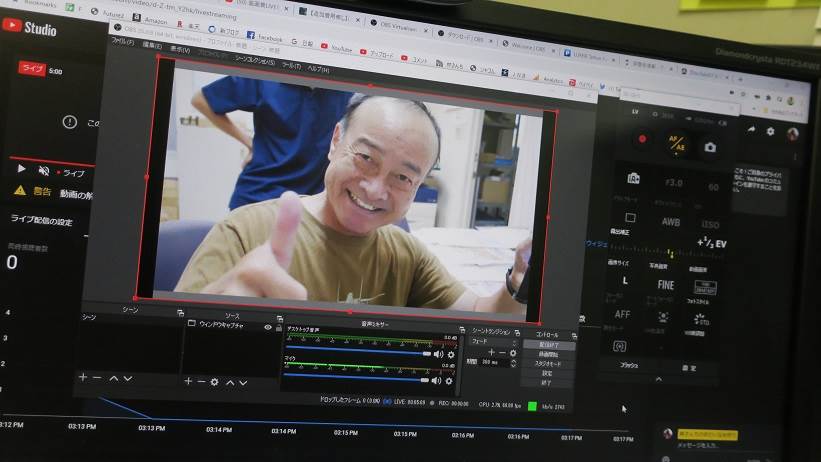Screen dimensions: 821x462
Task: Click the stop streaming button in Controls
Action: (x=548, y=345)
